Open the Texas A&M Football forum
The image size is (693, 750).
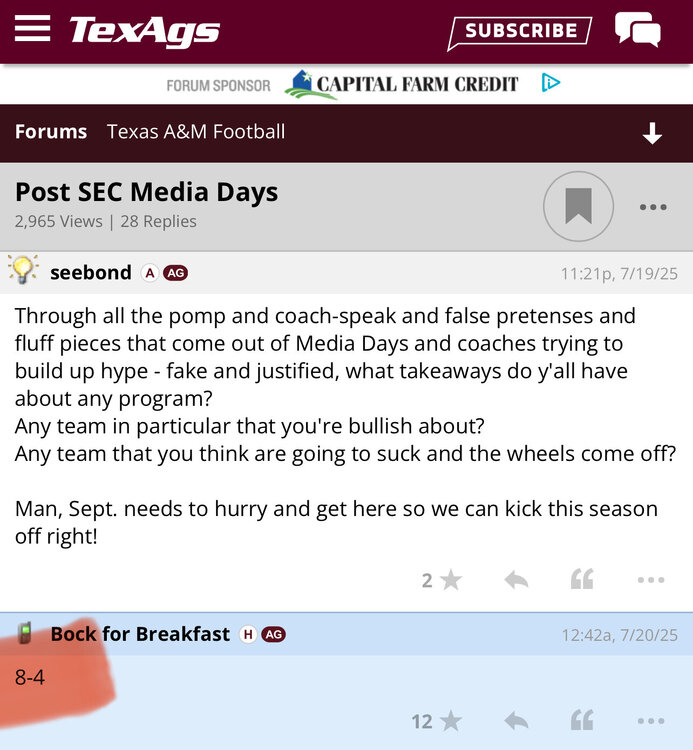(x=196, y=132)
